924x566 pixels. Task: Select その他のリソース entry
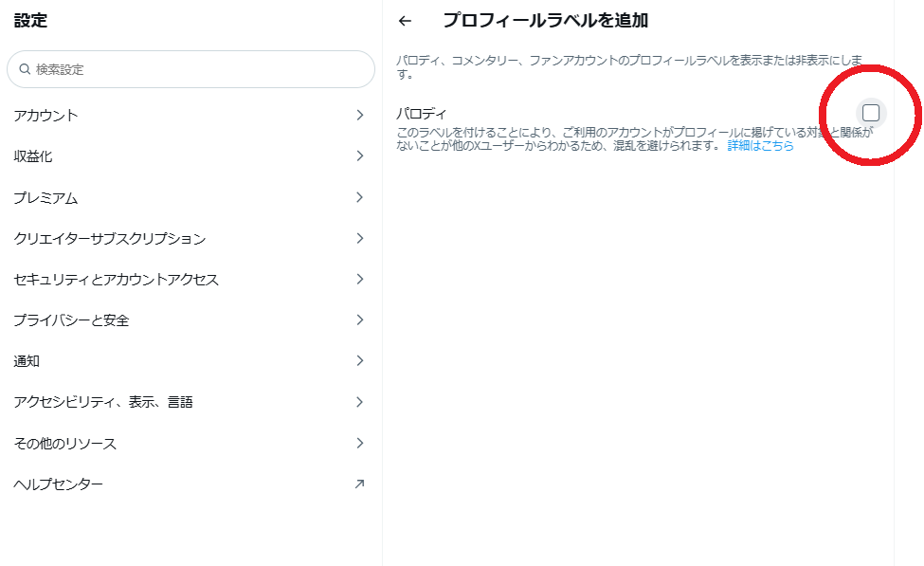tap(65, 444)
